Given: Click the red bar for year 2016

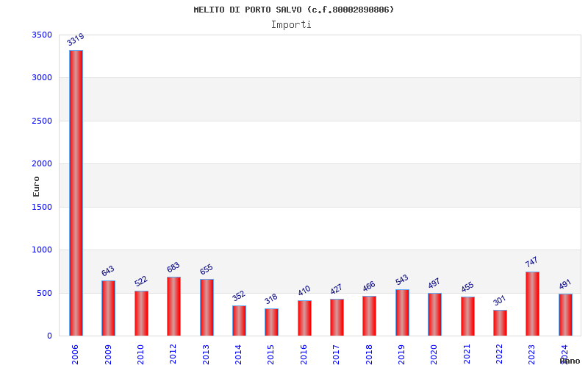Looking at the screenshot, I should point(304,318).
